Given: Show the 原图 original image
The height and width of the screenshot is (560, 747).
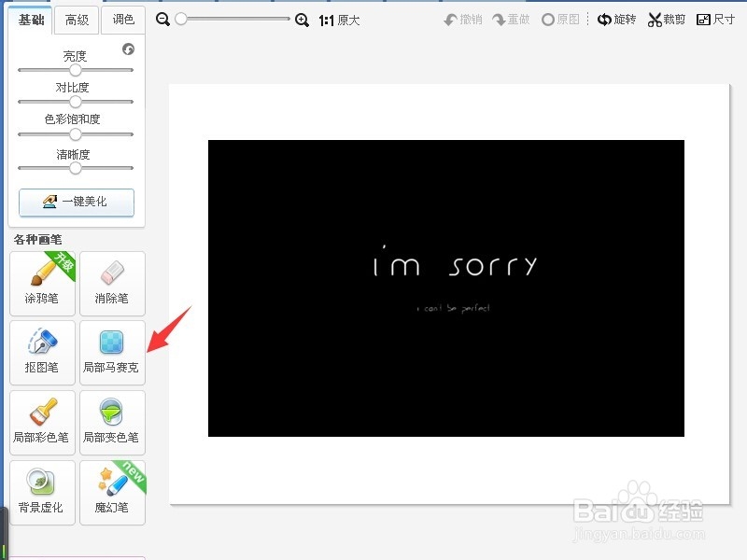Looking at the screenshot, I should tap(561, 20).
